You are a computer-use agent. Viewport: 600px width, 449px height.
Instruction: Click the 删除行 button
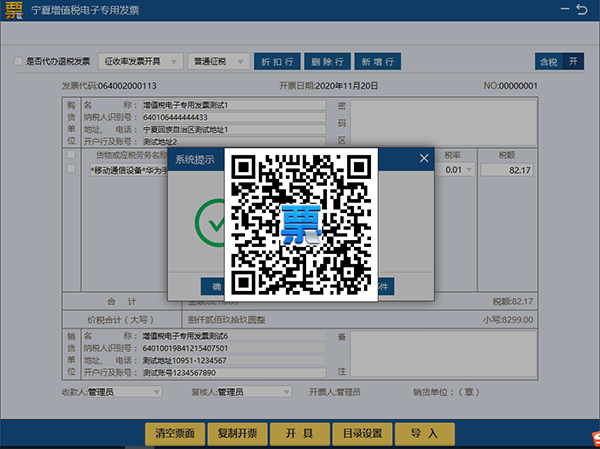coord(327,61)
